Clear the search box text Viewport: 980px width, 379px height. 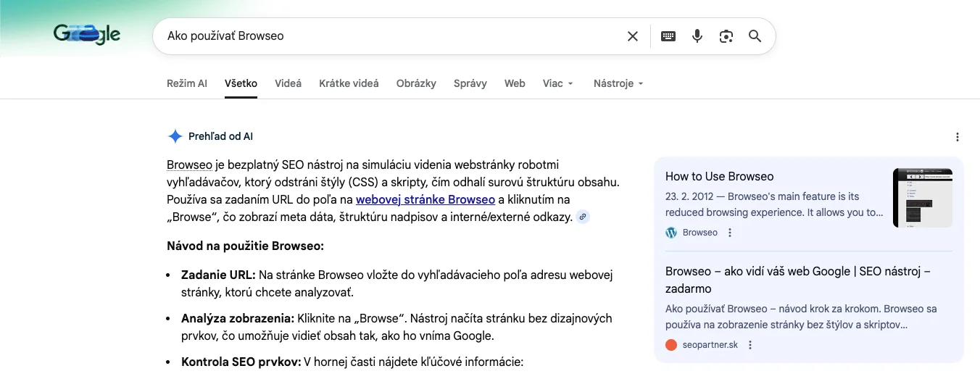pos(632,36)
